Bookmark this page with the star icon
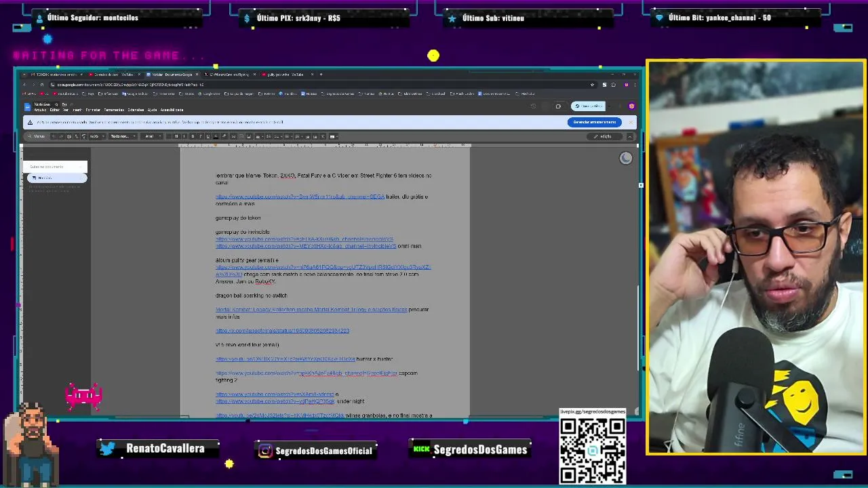This screenshot has width=868, height=488. pyautogui.click(x=592, y=85)
